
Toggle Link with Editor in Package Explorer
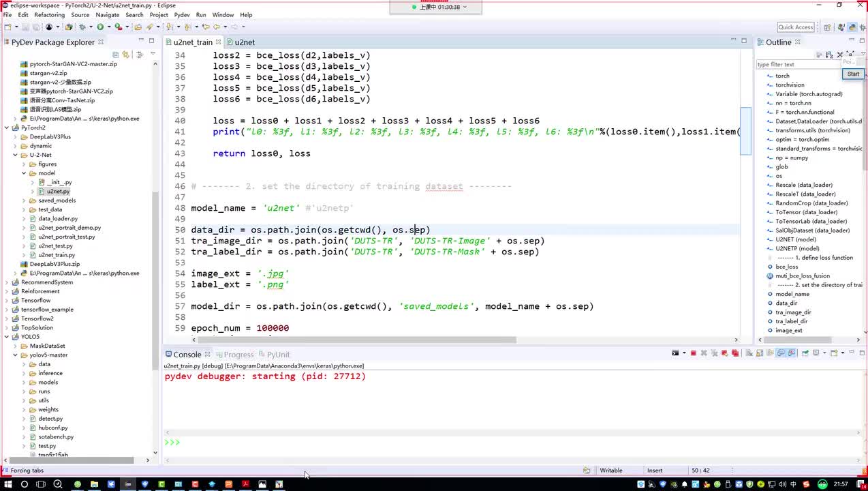[x=125, y=54]
